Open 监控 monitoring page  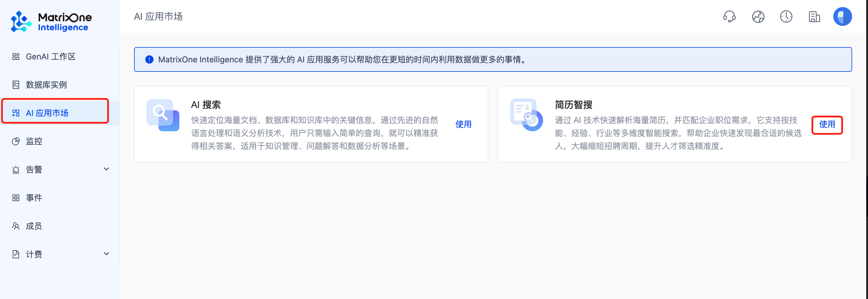[x=34, y=141]
